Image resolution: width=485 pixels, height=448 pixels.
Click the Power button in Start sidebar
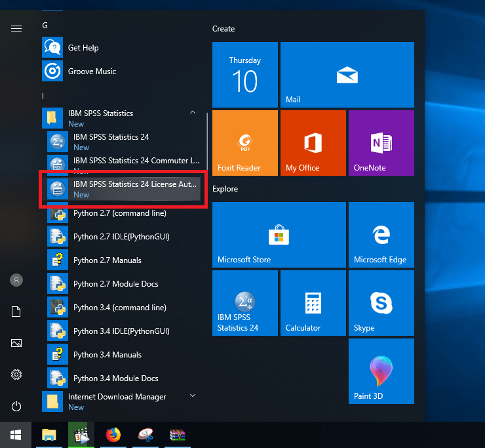pos(16,406)
